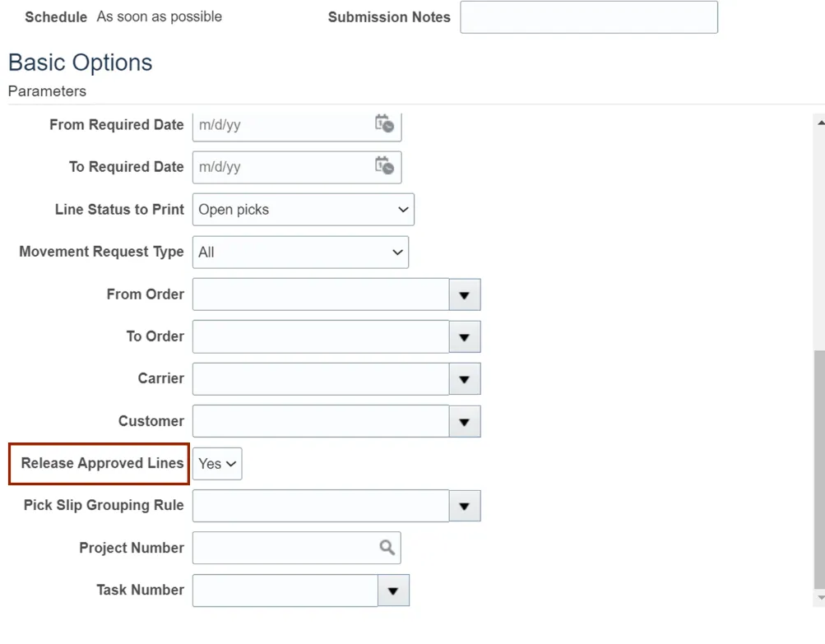Focus the From Required Date field
The image size is (825, 644).
pos(280,125)
